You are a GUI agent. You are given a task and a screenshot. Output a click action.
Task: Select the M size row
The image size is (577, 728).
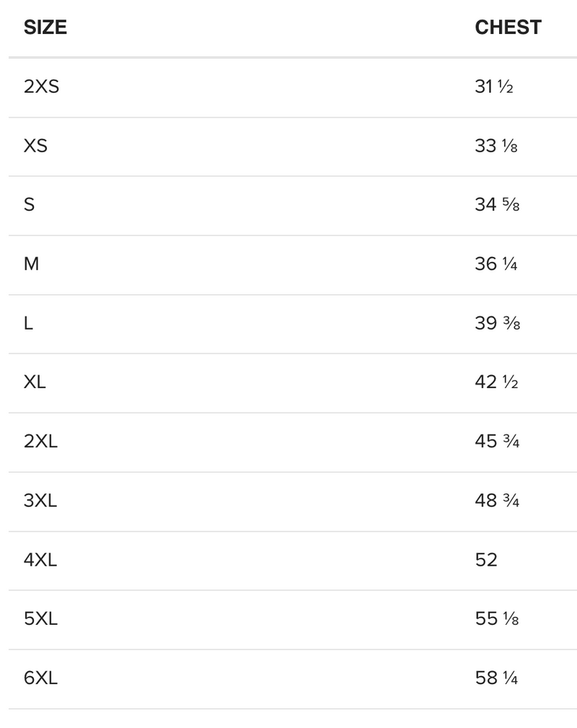[x=31, y=264]
